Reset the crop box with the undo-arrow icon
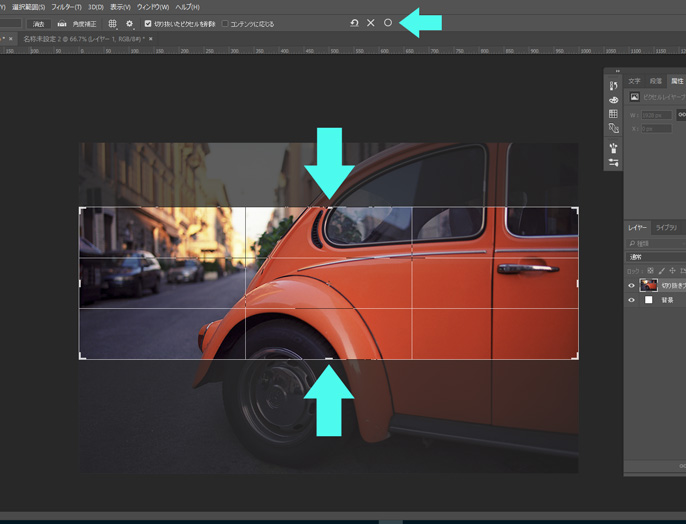 tap(354, 23)
